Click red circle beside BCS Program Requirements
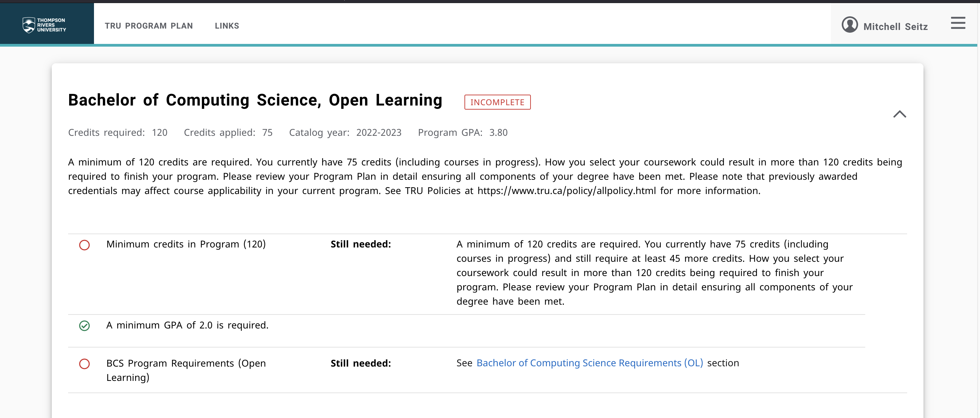Image resolution: width=980 pixels, height=418 pixels. click(x=84, y=364)
